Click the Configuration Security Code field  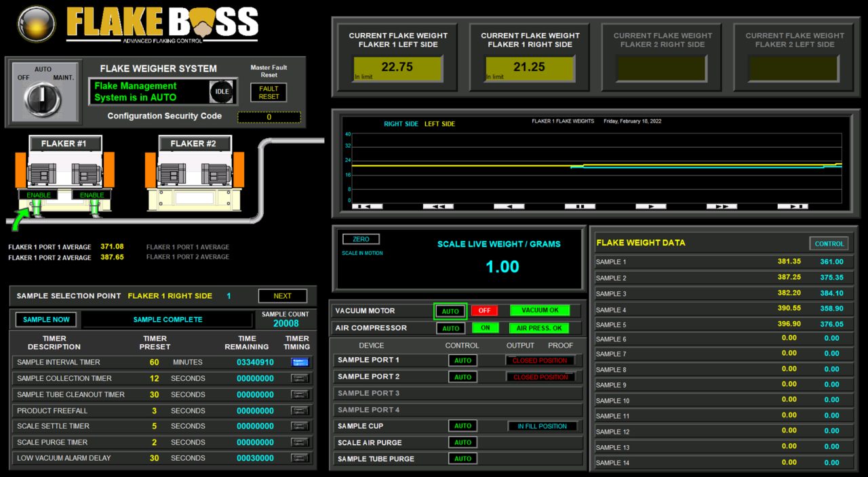point(269,116)
